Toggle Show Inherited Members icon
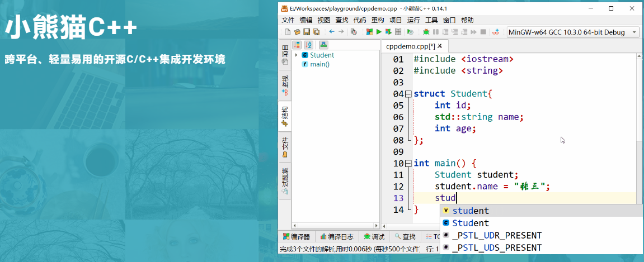Screen dimensions: 644x262 click(x=323, y=45)
